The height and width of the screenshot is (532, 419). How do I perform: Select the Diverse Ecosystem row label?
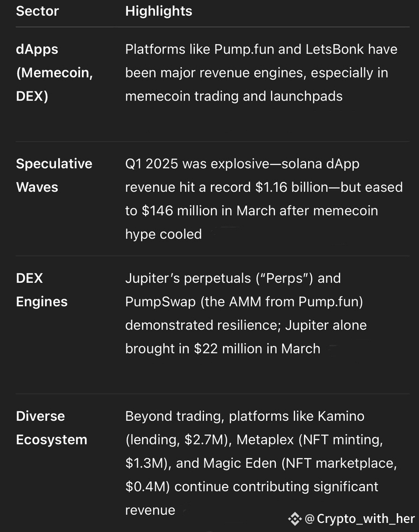click(51, 428)
